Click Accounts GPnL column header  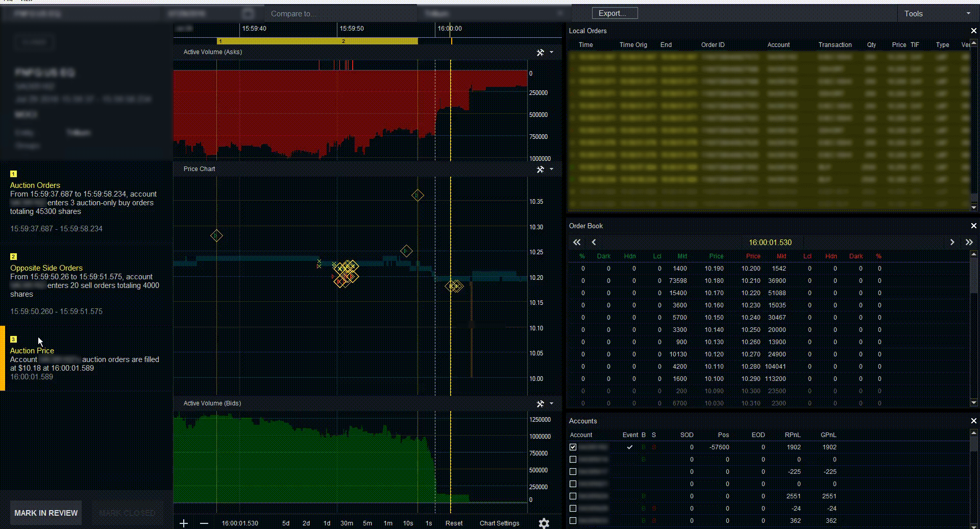[x=828, y=435]
